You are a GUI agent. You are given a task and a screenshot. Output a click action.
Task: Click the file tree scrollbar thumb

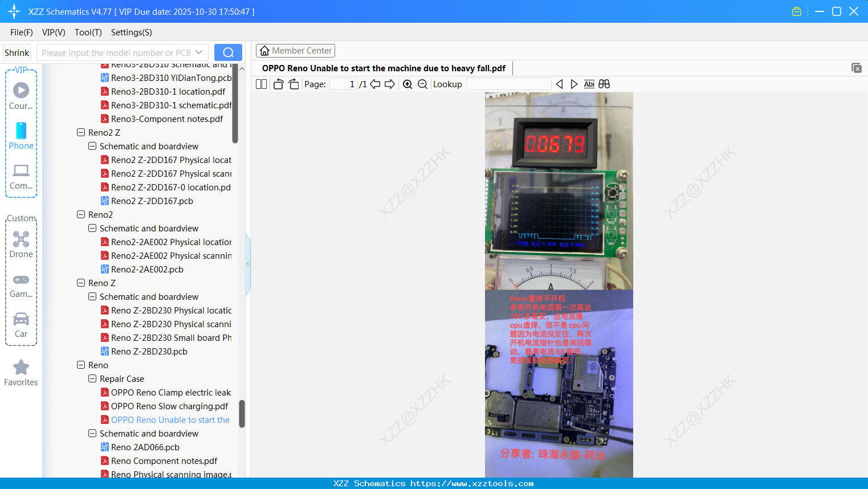[242, 413]
